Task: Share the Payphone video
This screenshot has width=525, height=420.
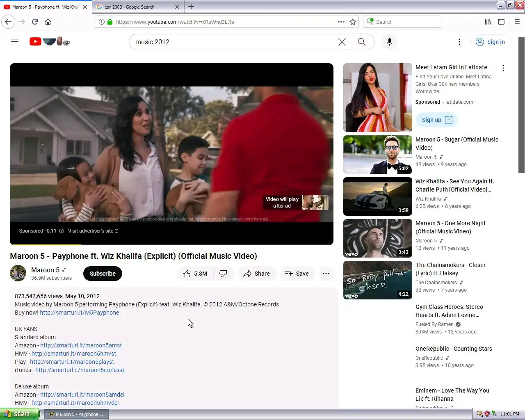Action: (256, 274)
